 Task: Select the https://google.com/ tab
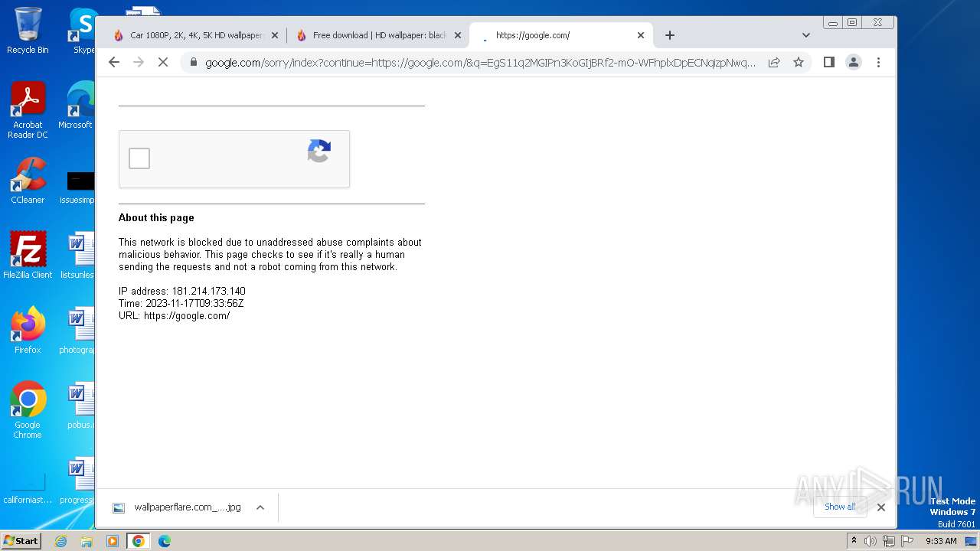click(561, 35)
